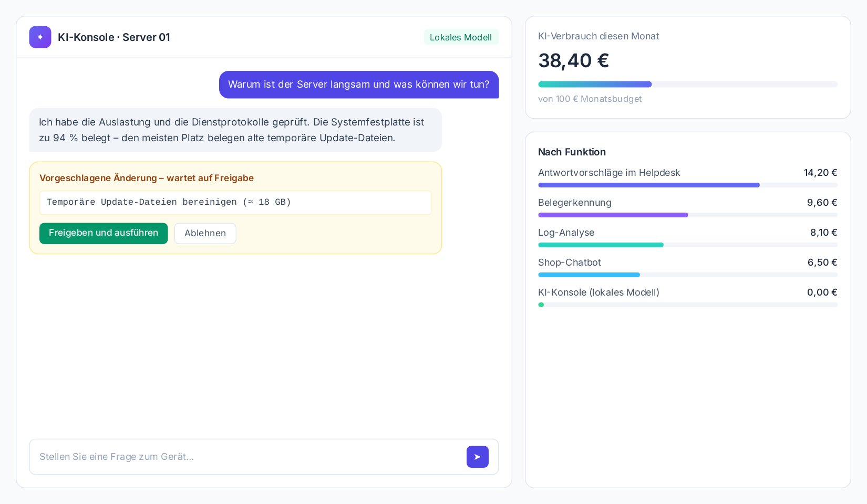This screenshot has height=504, width=867.
Task: Click the Antwortvorschläge im Helpdesk usage bar
Action: [x=688, y=185]
